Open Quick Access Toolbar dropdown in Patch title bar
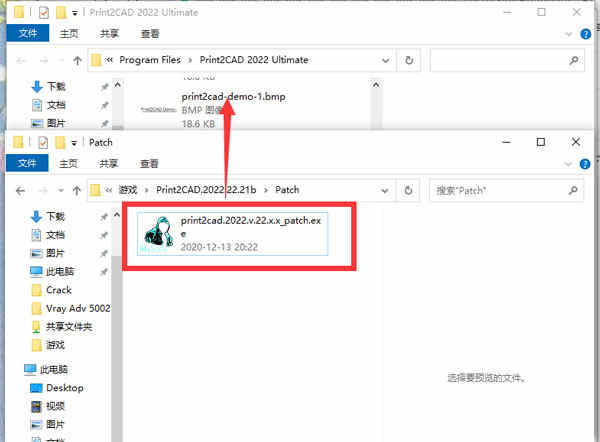This screenshot has height=442, width=600. tap(74, 143)
